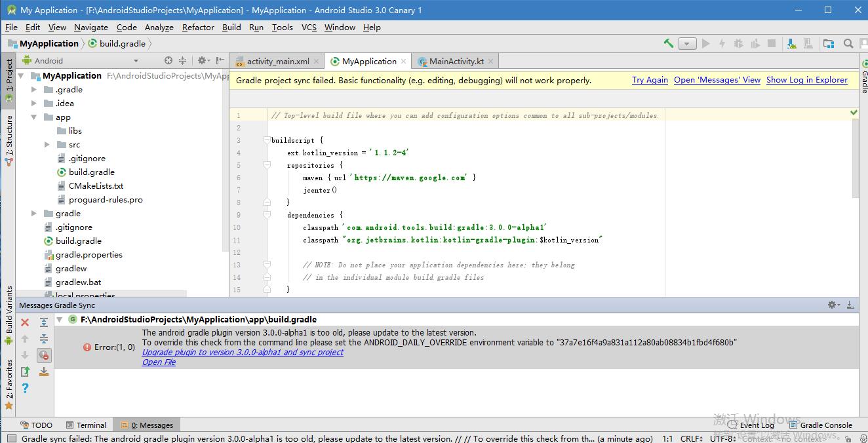This screenshot has height=443, width=868.
Task: Toggle the 0: Messages tool window
Action: [x=146, y=425]
